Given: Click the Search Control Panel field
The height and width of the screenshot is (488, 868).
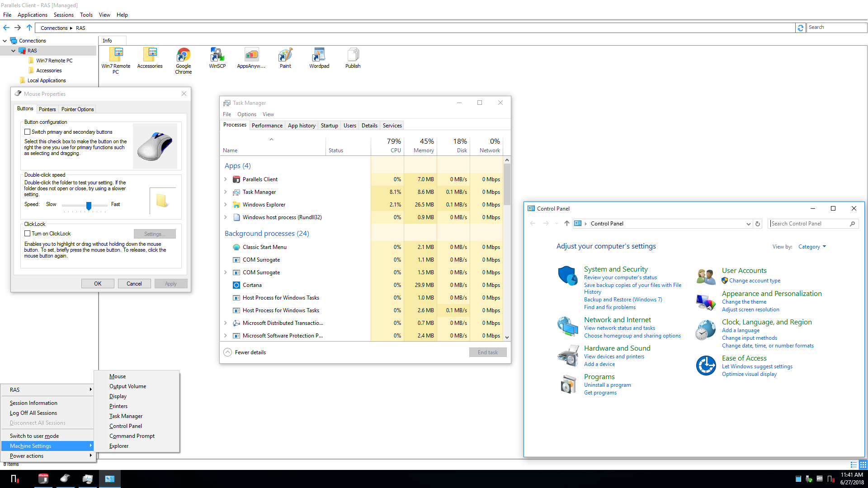Looking at the screenshot, I should point(809,224).
